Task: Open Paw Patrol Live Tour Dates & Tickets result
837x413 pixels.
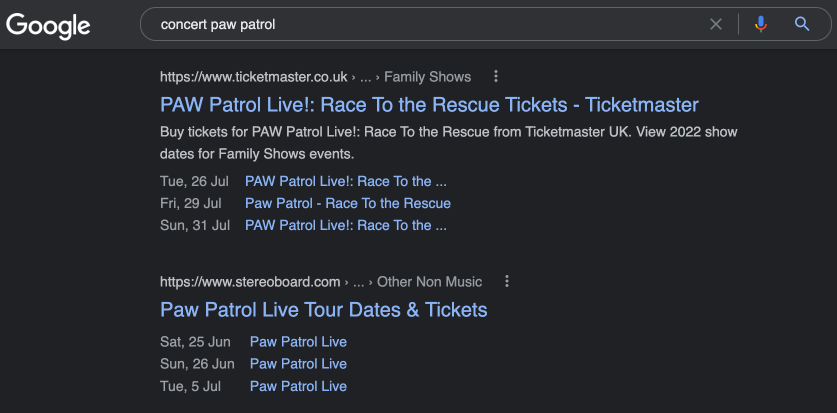Action: 323,309
